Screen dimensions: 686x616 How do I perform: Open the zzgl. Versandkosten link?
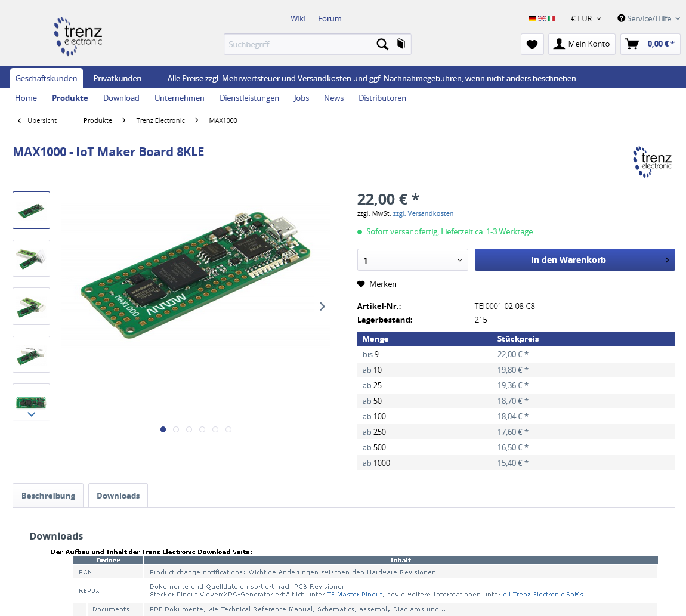coord(423,213)
